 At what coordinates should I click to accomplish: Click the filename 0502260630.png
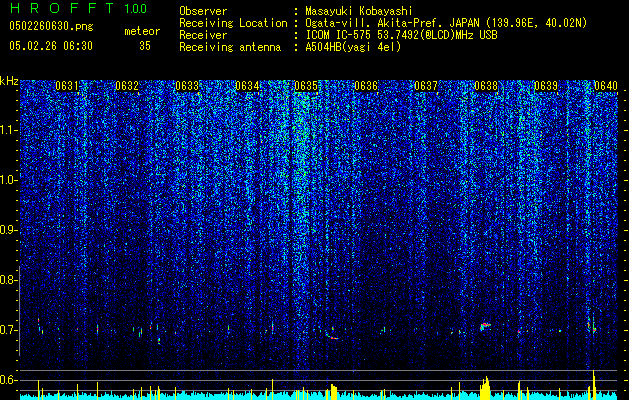[x=51, y=26]
